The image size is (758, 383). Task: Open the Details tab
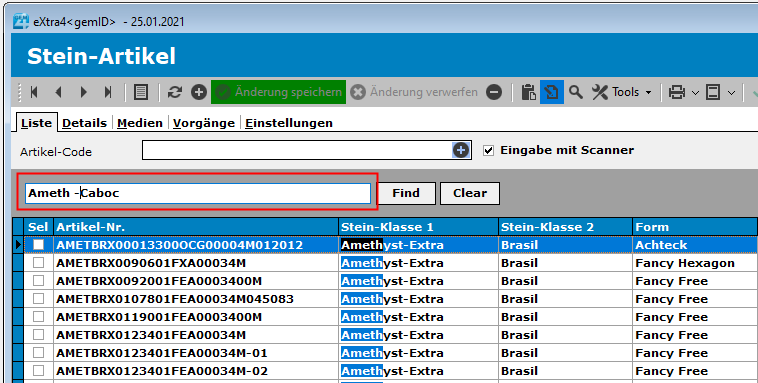(85, 123)
